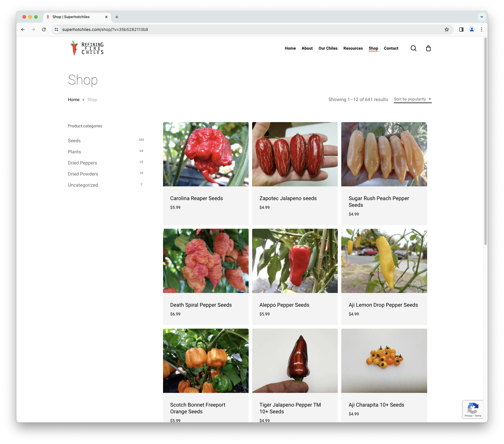Open Aji Charapita Seeds product image

click(x=384, y=361)
